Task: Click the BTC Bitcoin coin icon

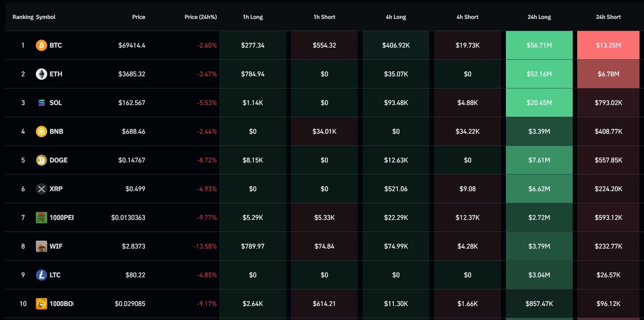Action: (41, 45)
